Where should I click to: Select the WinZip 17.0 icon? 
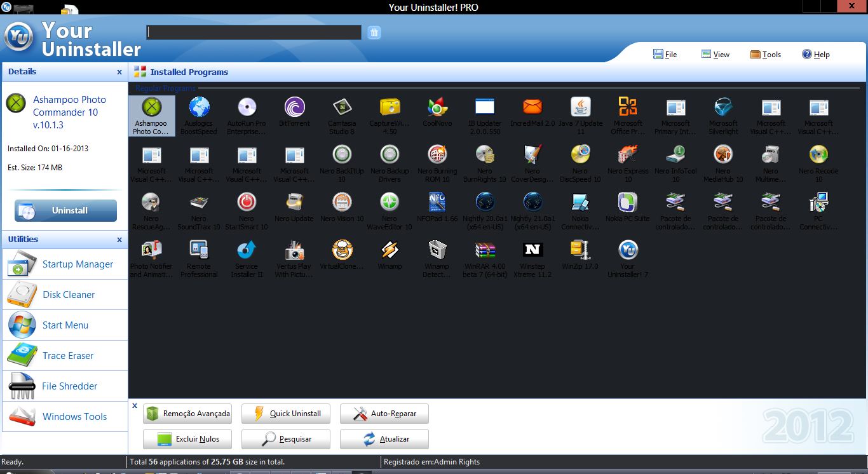pyautogui.click(x=580, y=250)
